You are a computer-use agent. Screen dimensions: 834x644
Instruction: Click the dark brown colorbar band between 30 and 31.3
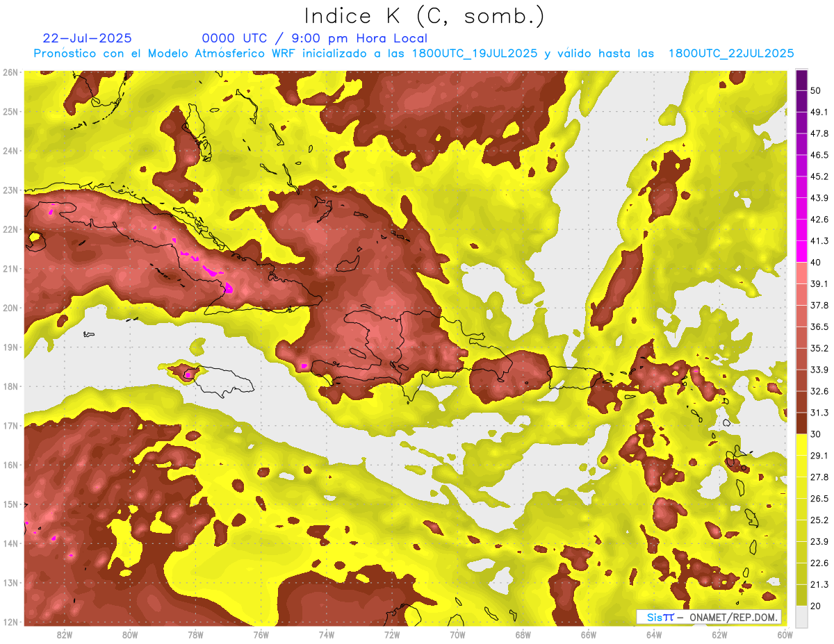[801, 423]
